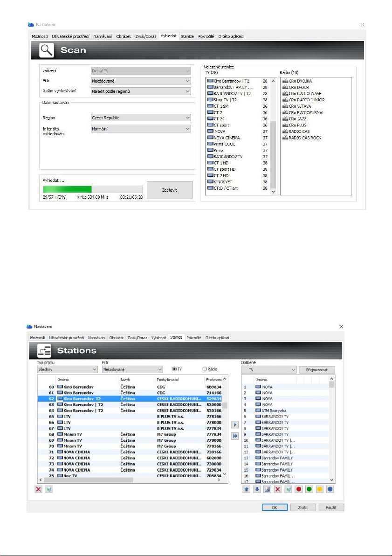Click the radio icon beside RADIO CAS ROCK
This screenshot has width=392, height=556.
[285, 138]
